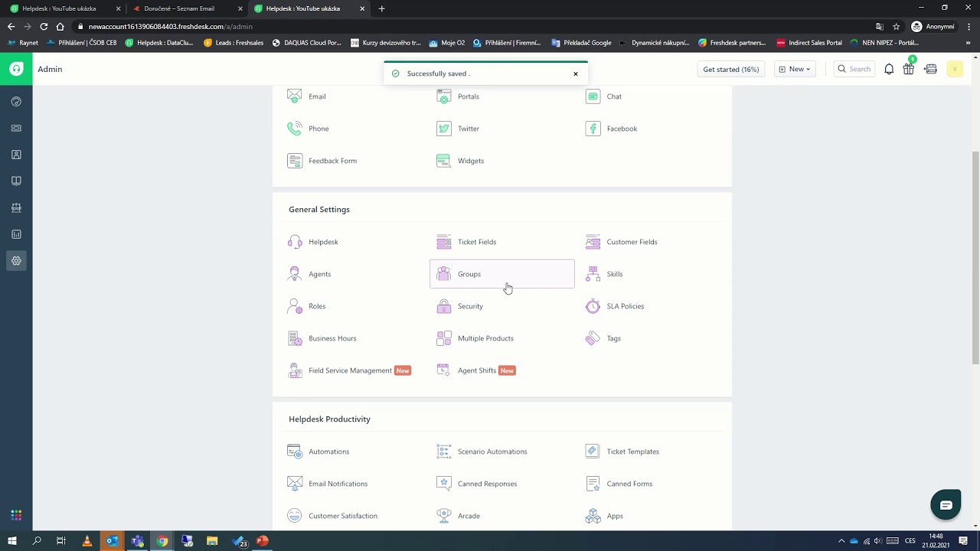Open the Chat channel settings
The image size is (980, 551).
604,96
